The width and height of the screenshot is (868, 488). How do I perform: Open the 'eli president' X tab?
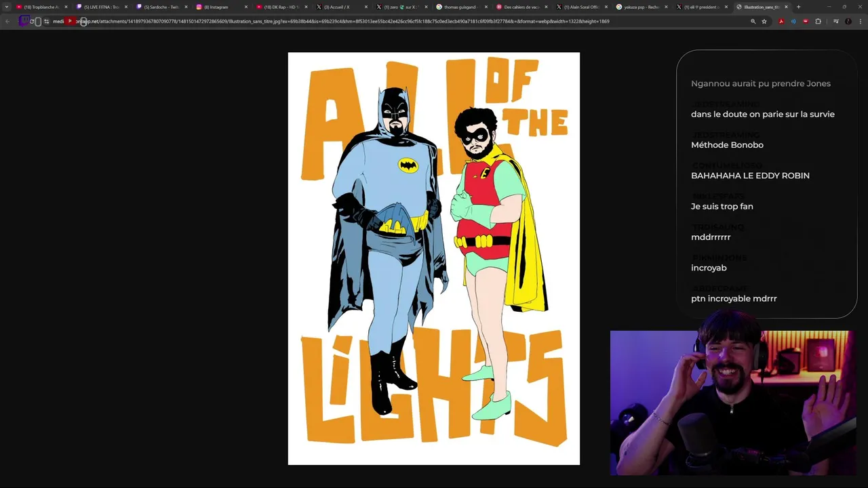pyautogui.click(x=701, y=7)
